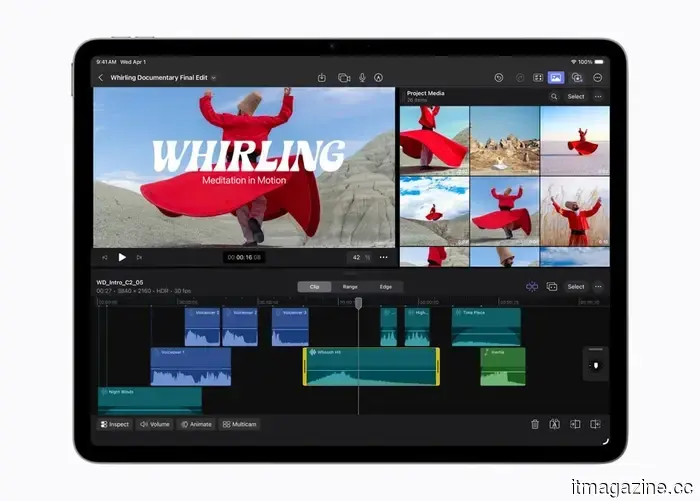Screen dimensions: 700x501
Task: Open the Project Media more options menu
Action: [598, 97]
